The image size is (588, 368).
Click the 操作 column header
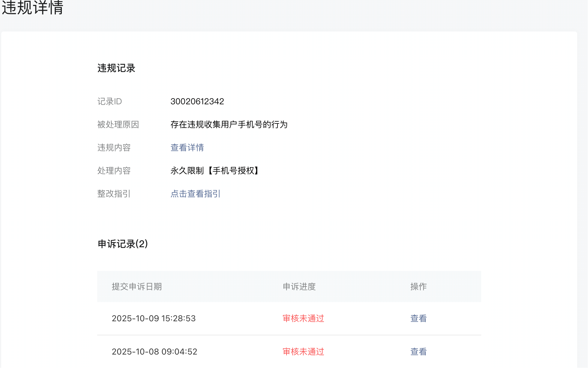pyautogui.click(x=418, y=286)
